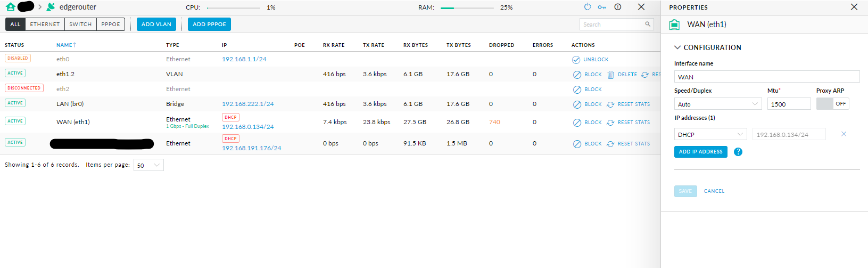Image resolution: width=868 pixels, height=268 pixels.
Task: Click the help question mark icon
Action: pyautogui.click(x=738, y=152)
